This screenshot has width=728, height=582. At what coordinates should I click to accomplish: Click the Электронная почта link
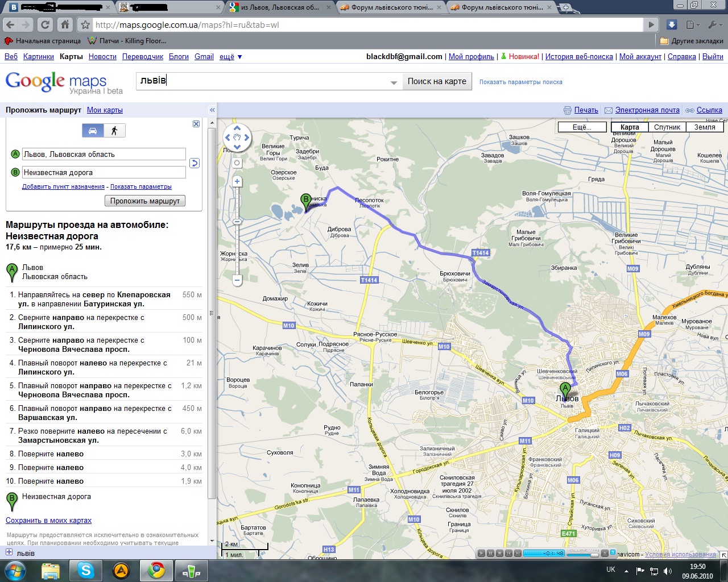(x=647, y=110)
